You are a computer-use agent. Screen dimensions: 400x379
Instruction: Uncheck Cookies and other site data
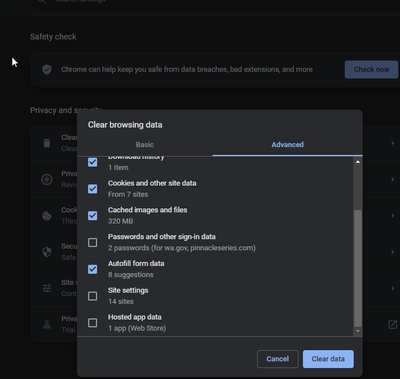coord(93,189)
